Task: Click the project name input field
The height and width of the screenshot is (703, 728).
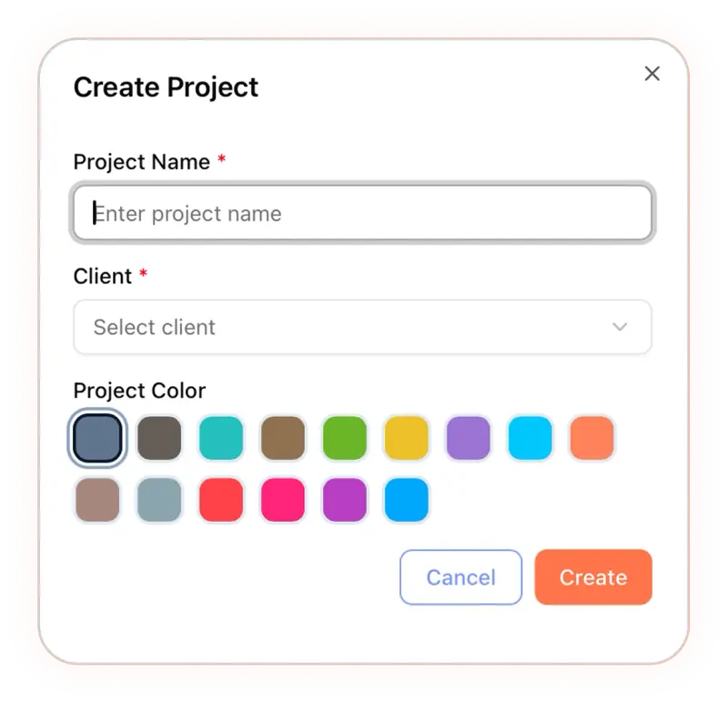Action: pos(362,213)
